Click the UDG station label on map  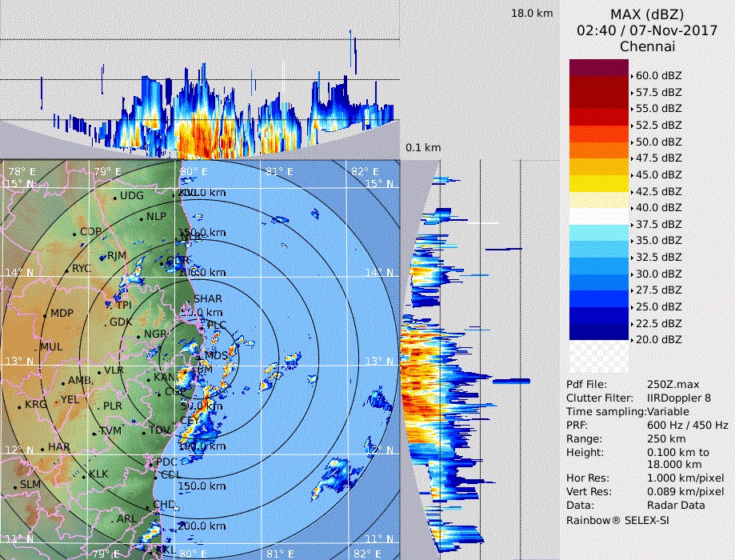point(132,195)
